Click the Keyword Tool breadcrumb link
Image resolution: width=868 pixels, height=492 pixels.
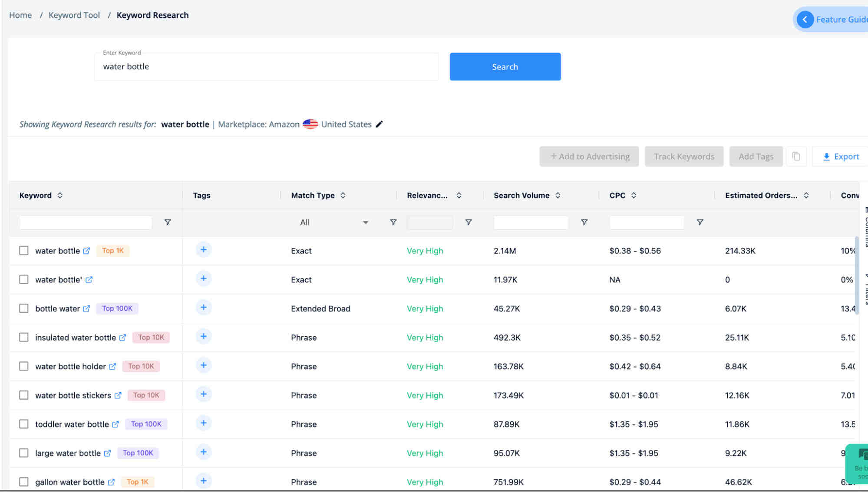pyautogui.click(x=74, y=15)
